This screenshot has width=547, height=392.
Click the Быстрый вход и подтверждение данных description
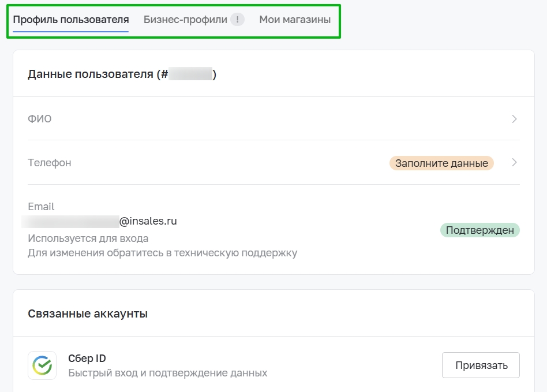167,373
